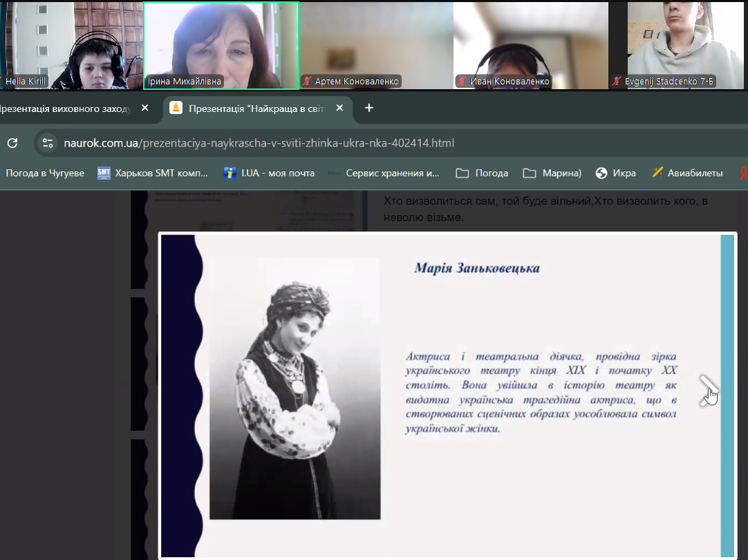Click muted mic icon for Evgenij Stadcenko

pos(617,81)
